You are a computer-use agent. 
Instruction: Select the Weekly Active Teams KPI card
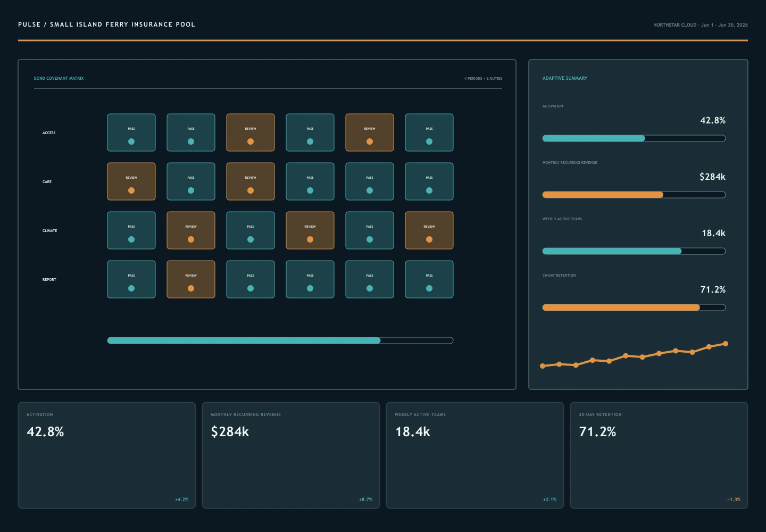pos(475,455)
